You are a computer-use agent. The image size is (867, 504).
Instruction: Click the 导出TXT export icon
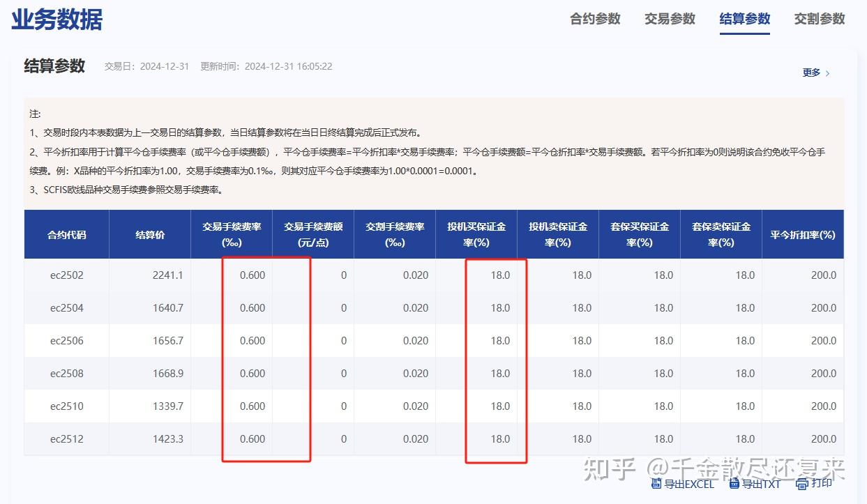pyautogui.click(x=734, y=484)
